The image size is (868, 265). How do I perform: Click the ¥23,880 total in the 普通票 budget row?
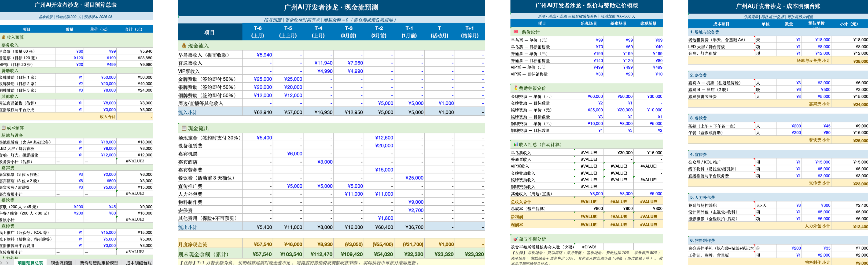coord(145,58)
